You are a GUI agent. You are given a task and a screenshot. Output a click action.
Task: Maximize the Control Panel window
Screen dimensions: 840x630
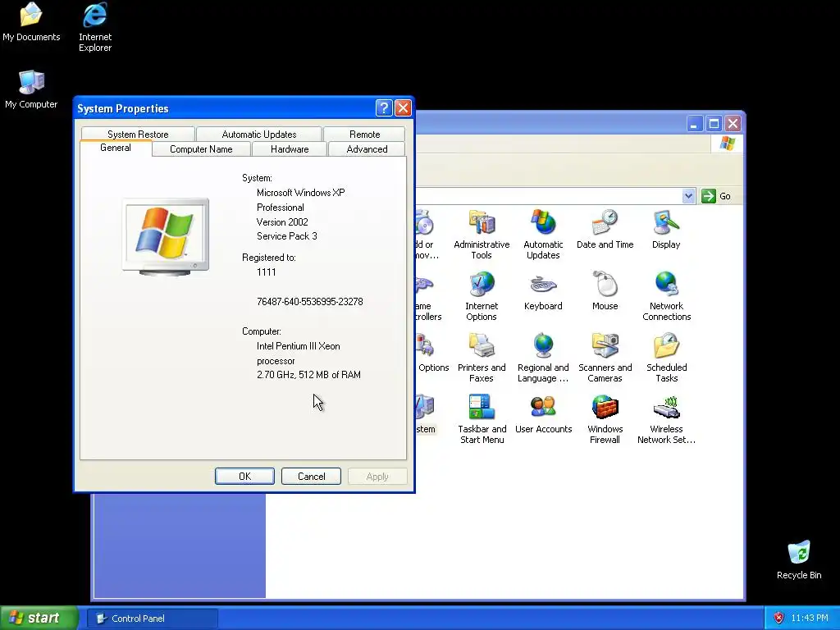[714, 125]
